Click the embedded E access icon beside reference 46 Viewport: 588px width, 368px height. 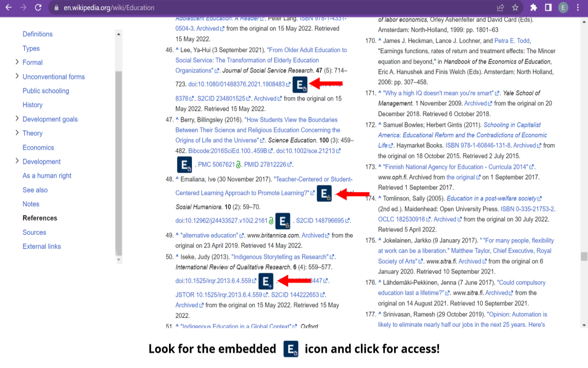(300, 84)
